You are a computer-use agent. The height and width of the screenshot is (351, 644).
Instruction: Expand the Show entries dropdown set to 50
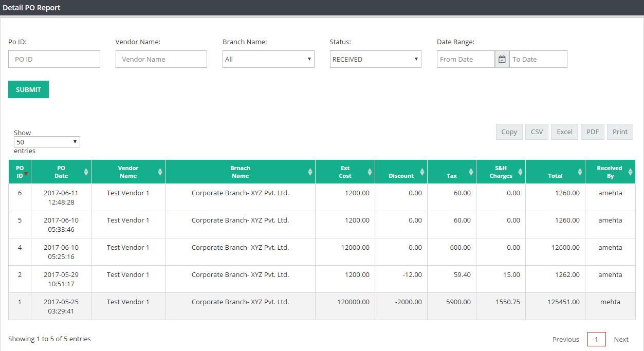click(x=47, y=142)
